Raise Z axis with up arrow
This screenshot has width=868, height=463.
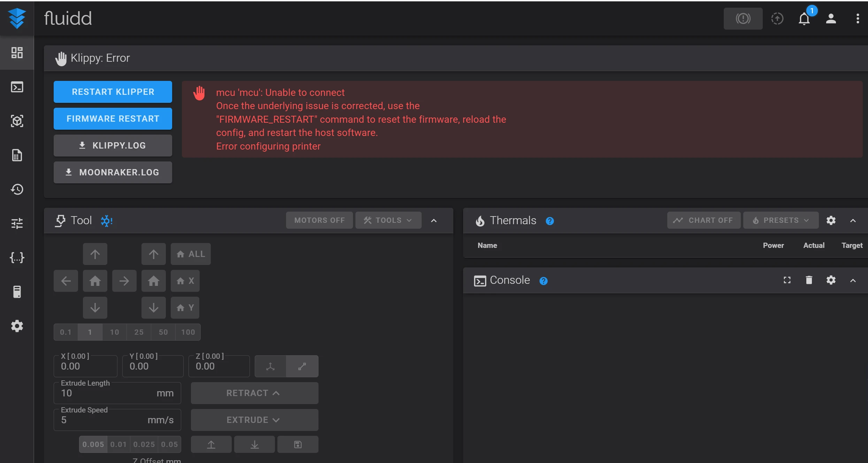pyautogui.click(x=154, y=254)
